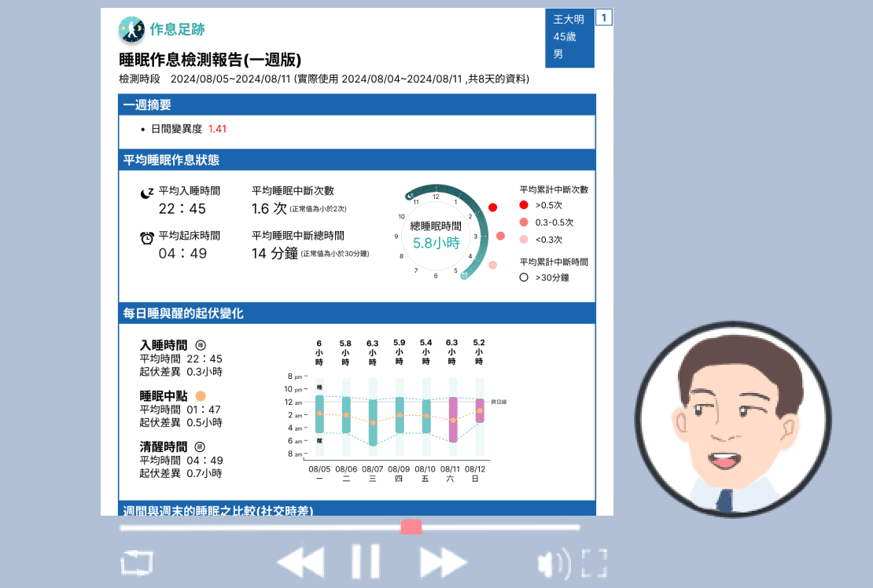
Task: Click the page number 1 box
Action: [603, 17]
